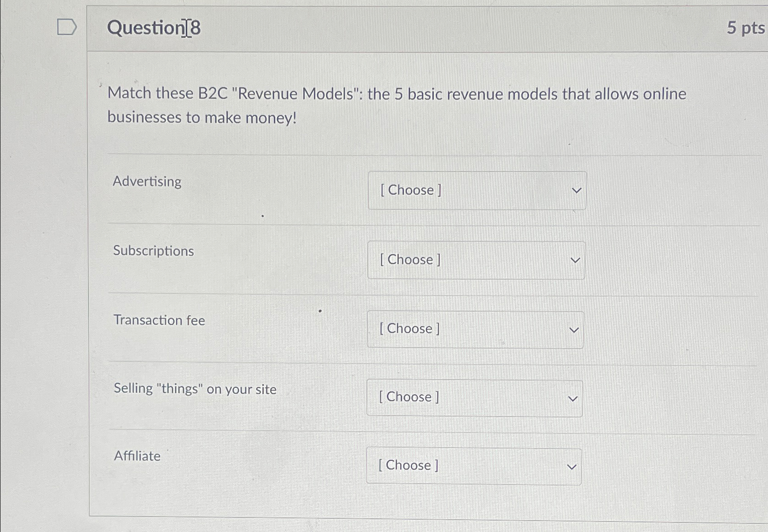768x532 pixels.
Task: Click the chevron on the Selling things box
Action: [573, 398]
